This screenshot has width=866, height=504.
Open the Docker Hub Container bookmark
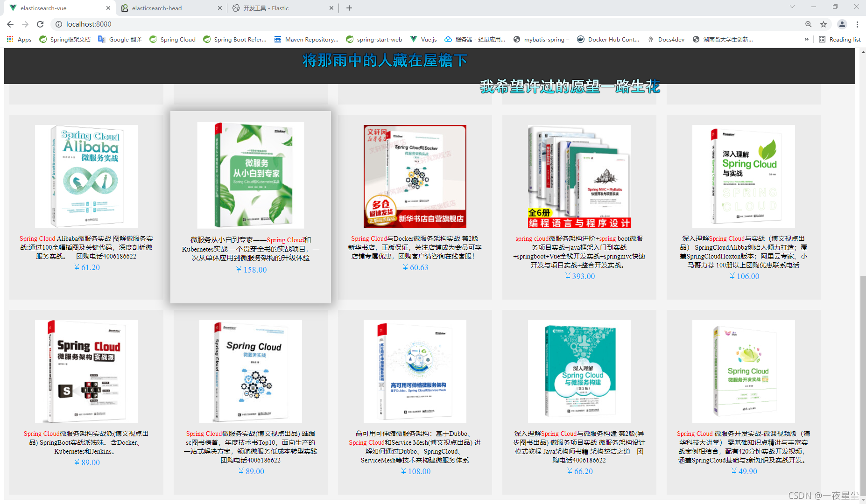(608, 39)
